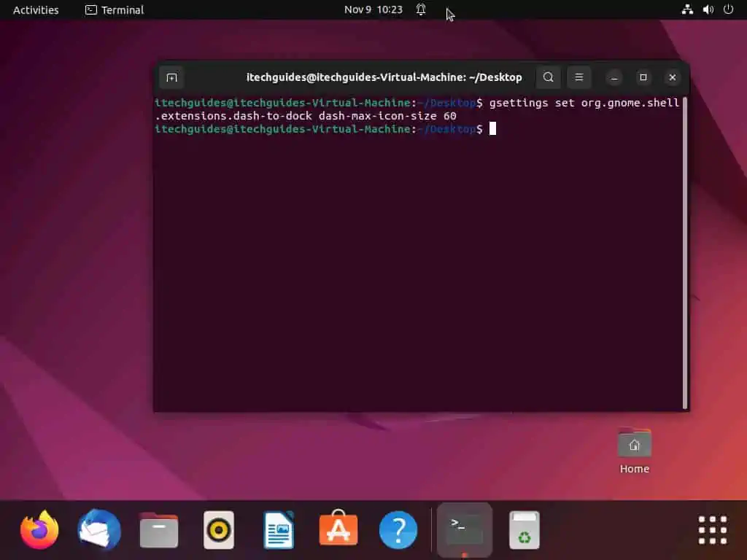The height and width of the screenshot is (560, 747).
Task: Open the Terminal app menu in top bar
Action: [115, 10]
